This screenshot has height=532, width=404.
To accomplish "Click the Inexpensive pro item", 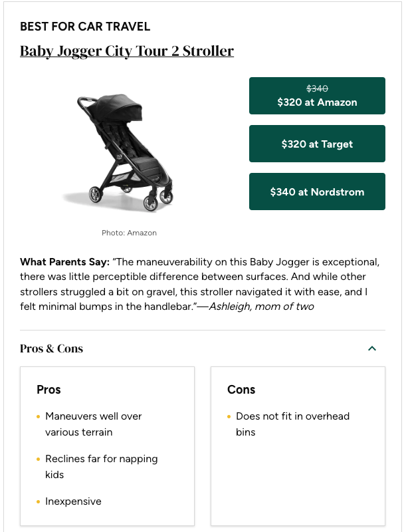I will tap(73, 501).
